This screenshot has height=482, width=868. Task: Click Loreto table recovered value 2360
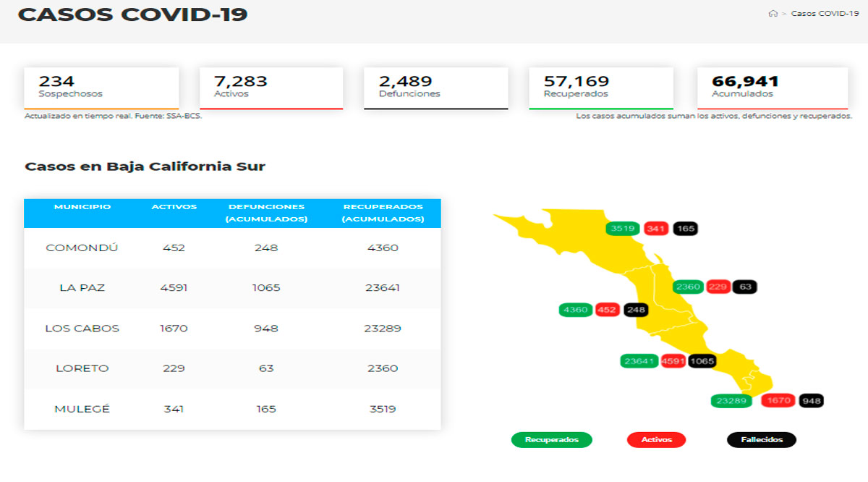tap(383, 368)
